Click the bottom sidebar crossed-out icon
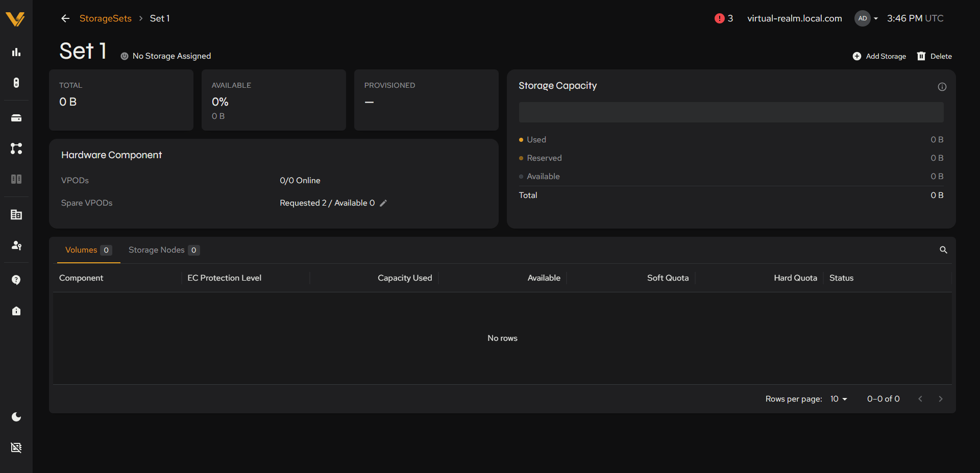 coord(16,447)
